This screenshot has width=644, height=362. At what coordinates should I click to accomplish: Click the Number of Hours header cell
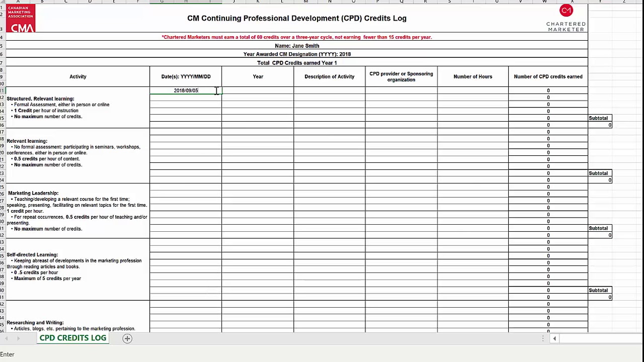(x=472, y=76)
